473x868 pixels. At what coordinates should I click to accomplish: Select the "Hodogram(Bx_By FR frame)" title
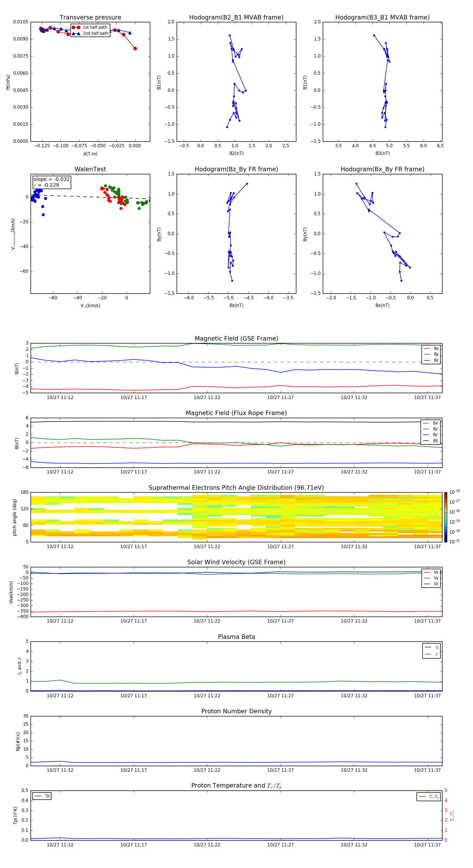[x=382, y=169]
